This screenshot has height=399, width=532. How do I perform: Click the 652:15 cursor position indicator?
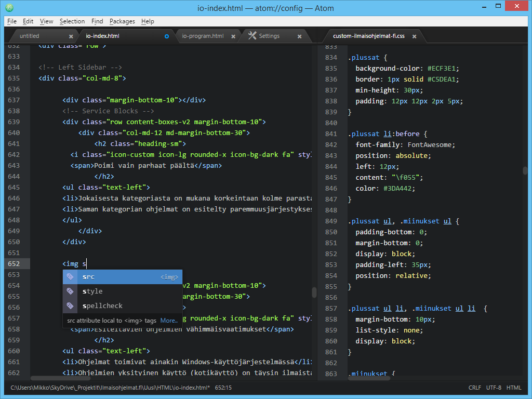tap(223, 388)
